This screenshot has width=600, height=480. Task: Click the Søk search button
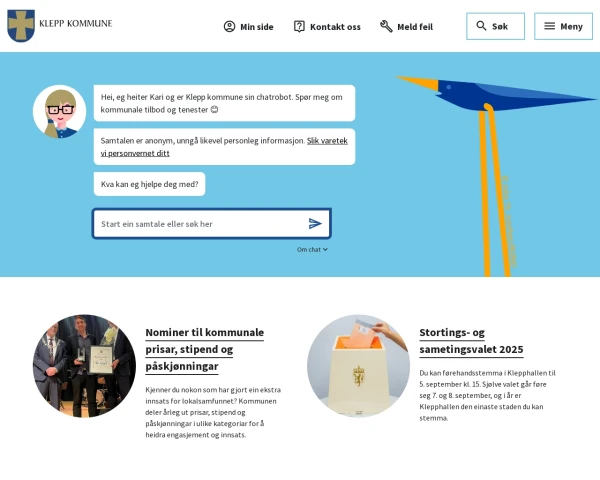(500, 27)
